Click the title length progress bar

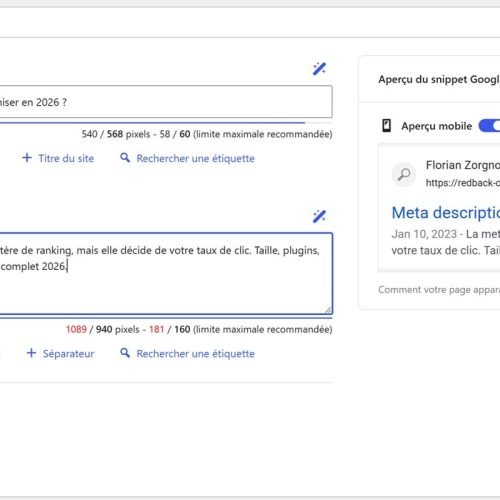pos(166,123)
